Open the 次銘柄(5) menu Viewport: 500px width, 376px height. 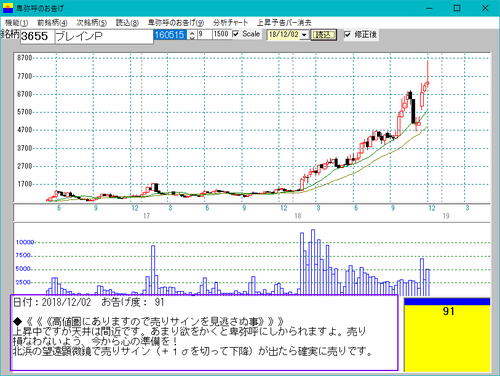[x=91, y=23]
